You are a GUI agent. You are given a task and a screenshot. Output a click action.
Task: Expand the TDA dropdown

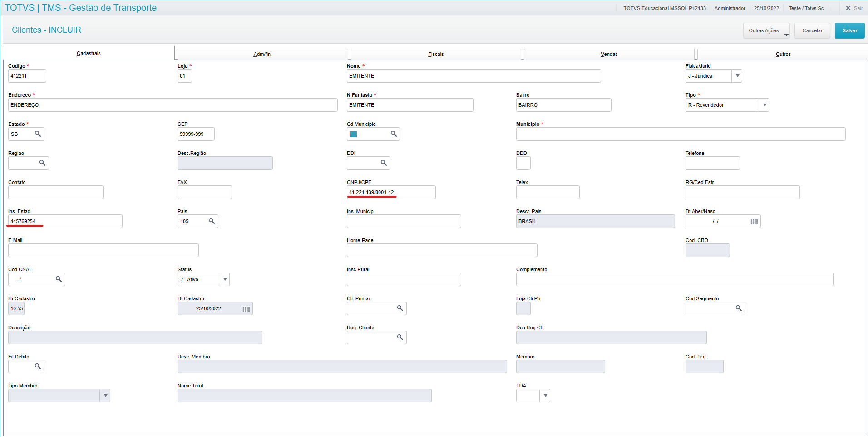point(545,396)
